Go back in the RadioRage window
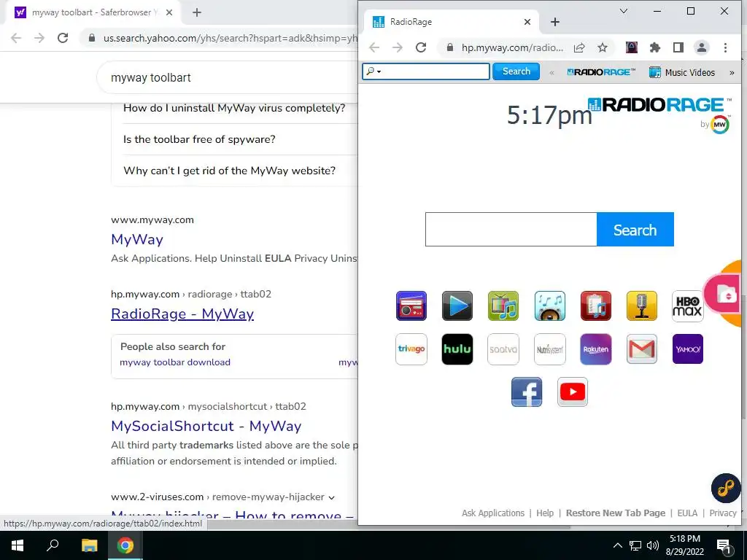This screenshot has height=560, width=747. [374, 47]
